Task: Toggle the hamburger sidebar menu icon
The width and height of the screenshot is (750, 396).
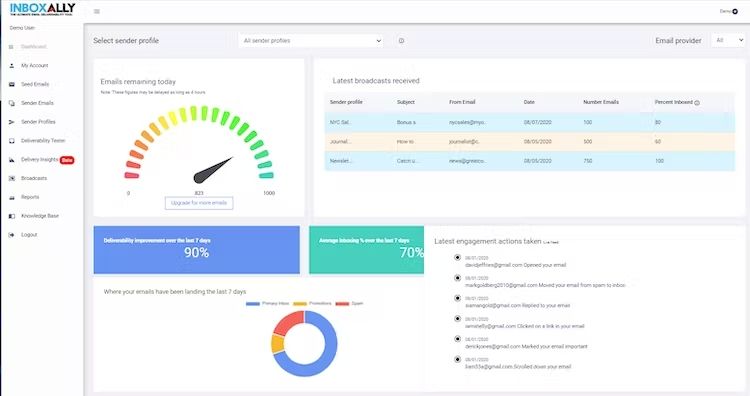Action: (x=97, y=11)
